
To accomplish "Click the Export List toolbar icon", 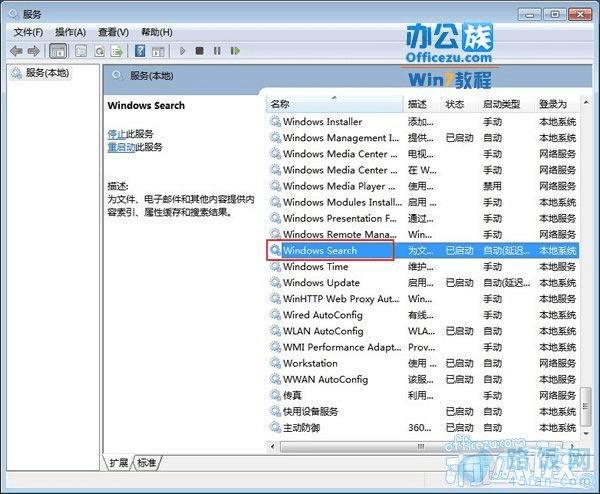I will pos(117,51).
